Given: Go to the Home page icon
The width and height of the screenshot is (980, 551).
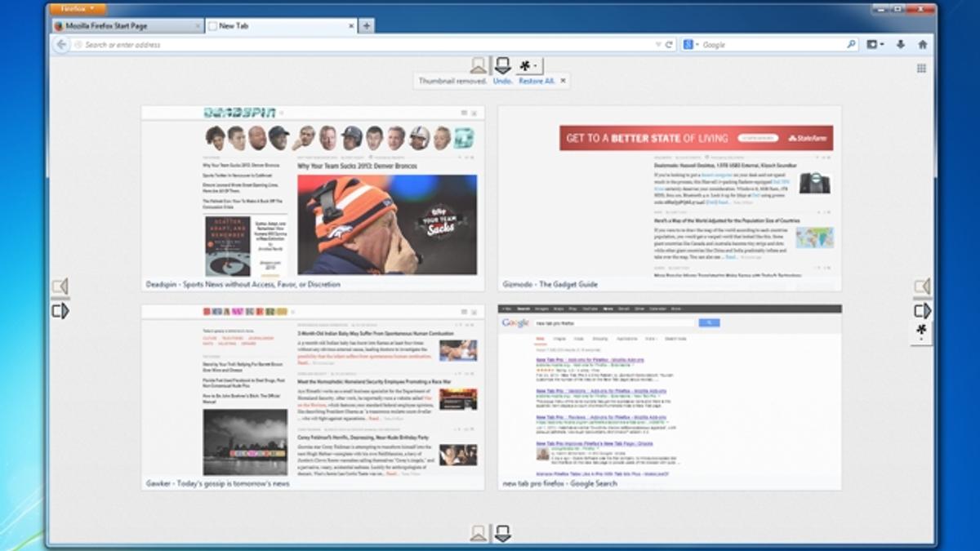Looking at the screenshot, I should click(x=923, y=45).
